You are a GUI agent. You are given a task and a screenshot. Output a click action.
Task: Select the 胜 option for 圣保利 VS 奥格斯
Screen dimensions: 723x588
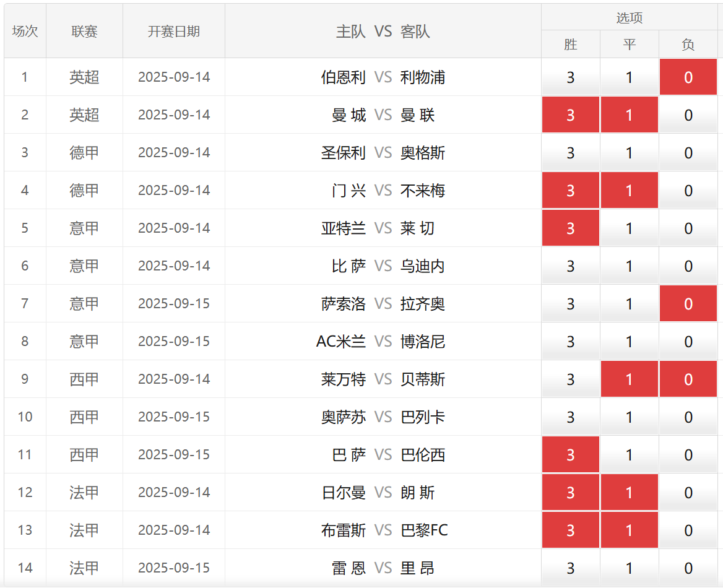click(x=570, y=153)
